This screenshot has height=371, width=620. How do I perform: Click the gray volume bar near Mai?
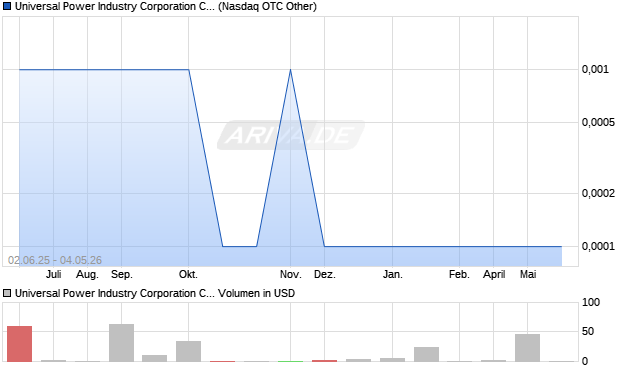[527, 348]
